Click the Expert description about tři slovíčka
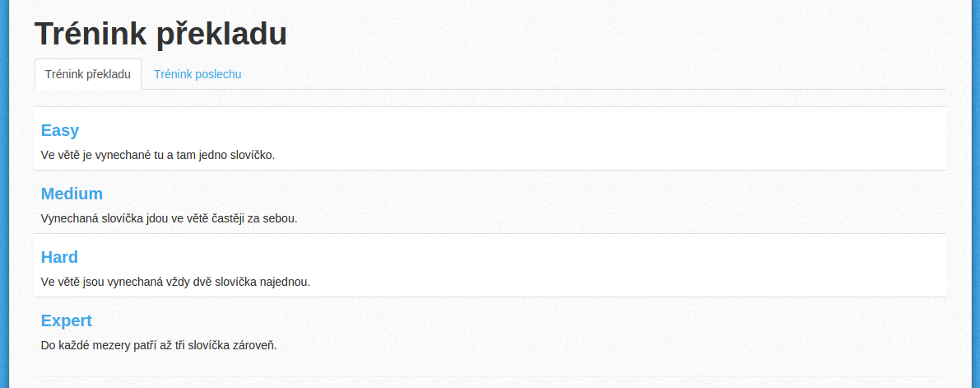The width and height of the screenshot is (980, 388). [159, 345]
